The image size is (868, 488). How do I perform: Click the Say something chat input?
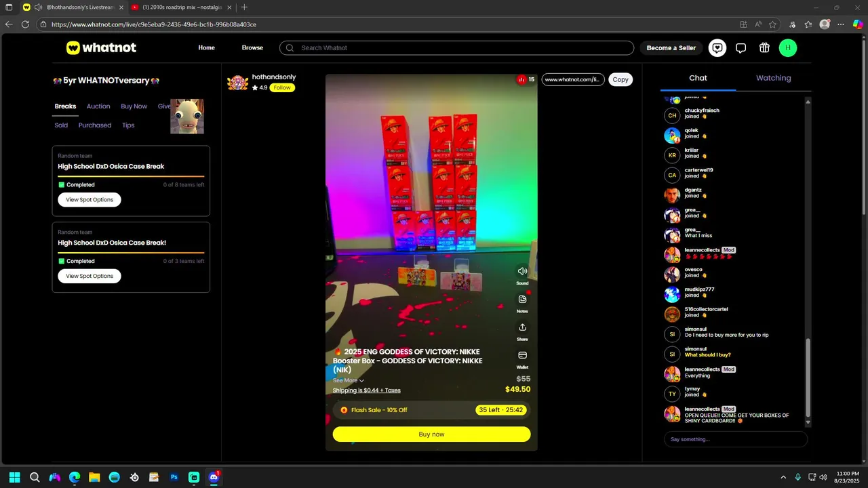tap(736, 439)
